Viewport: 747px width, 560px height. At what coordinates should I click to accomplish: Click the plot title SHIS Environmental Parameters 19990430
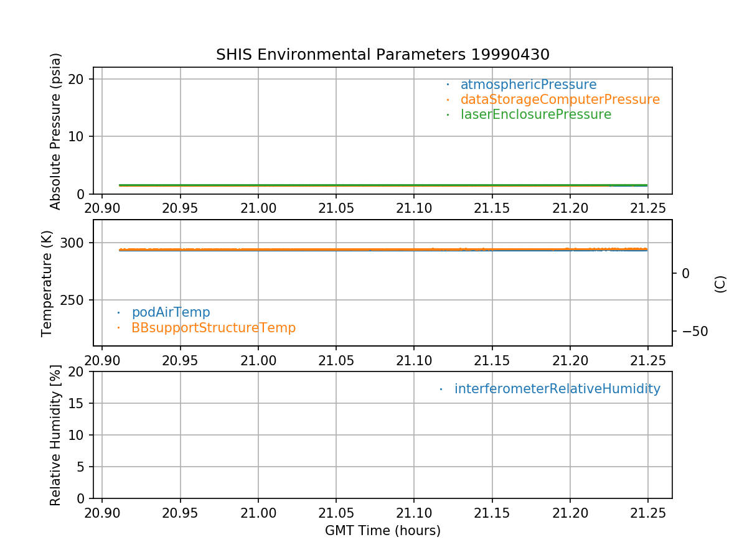(x=382, y=55)
